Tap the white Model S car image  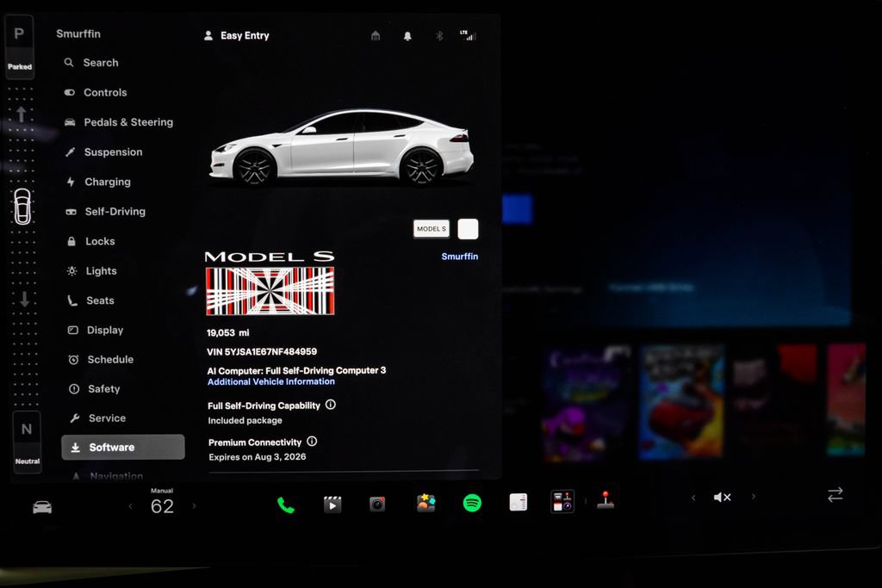click(342, 146)
